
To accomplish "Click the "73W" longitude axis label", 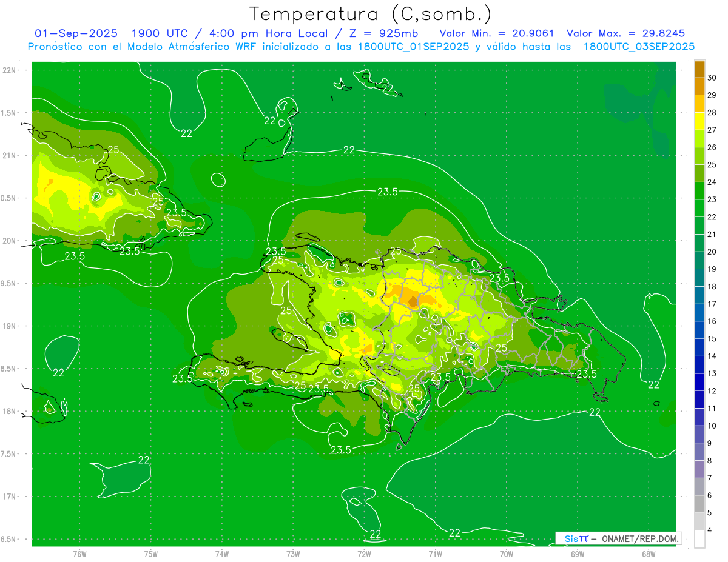I will 293,554.
